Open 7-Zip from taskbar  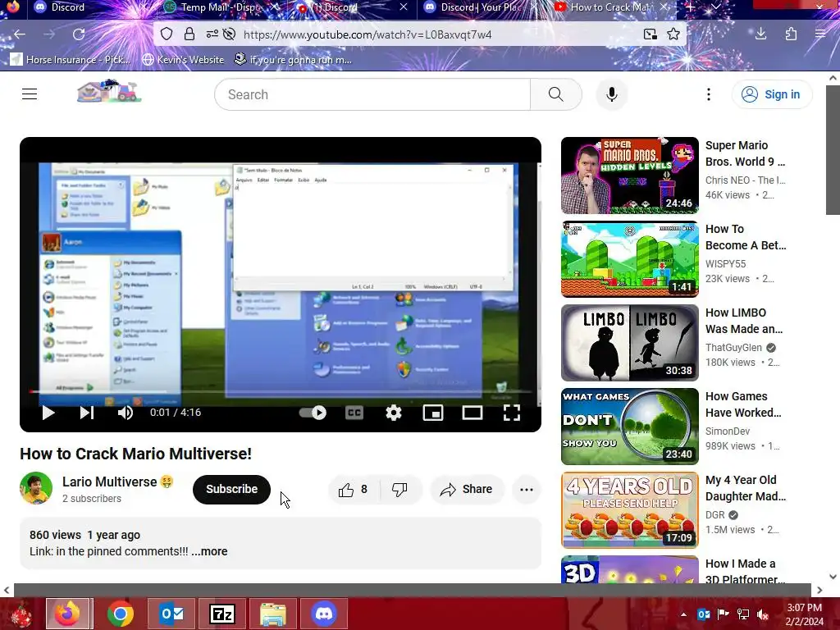222,614
